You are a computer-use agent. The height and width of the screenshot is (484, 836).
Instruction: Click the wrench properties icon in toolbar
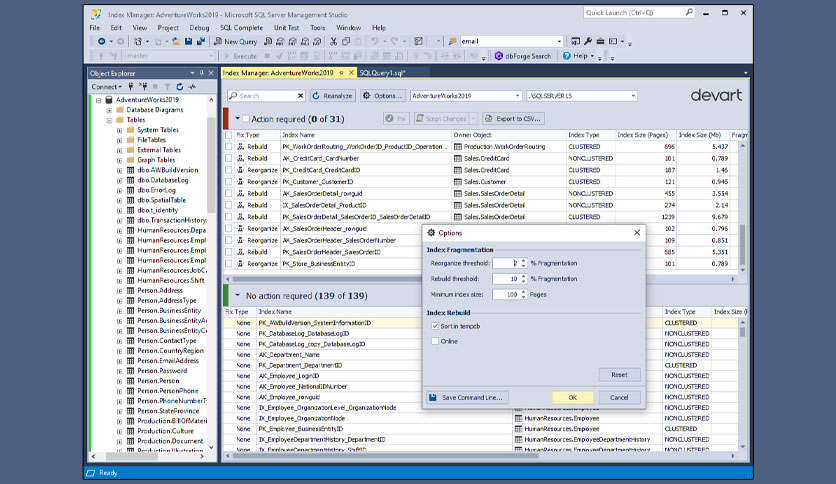tap(588, 41)
